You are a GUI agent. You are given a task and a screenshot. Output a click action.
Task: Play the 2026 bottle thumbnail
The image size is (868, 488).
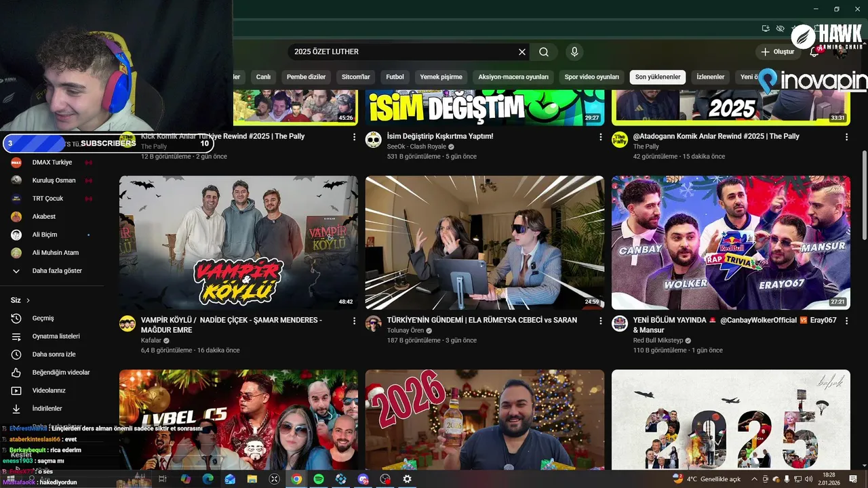pos(485,420)
